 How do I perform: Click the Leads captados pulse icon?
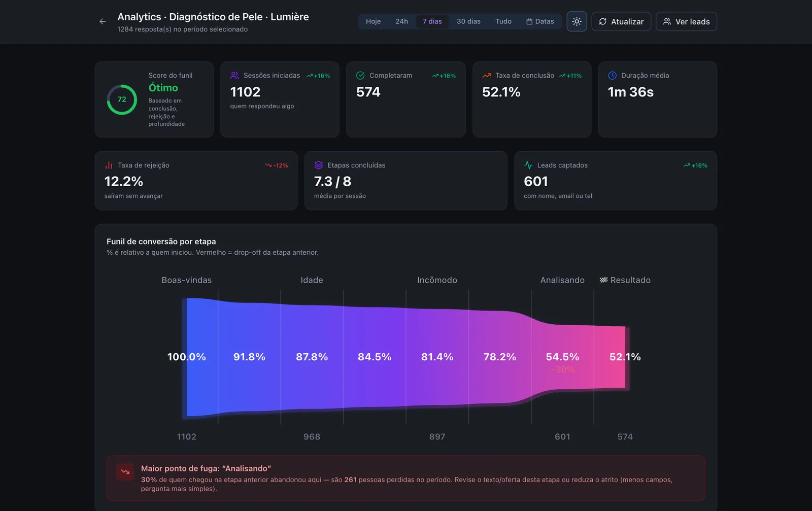tap(528, 165)
